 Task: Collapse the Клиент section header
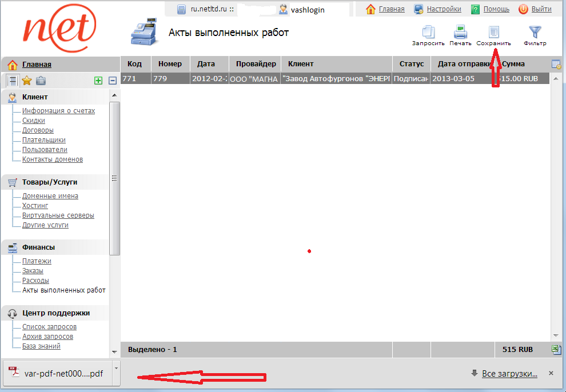[x=35, y=97]
